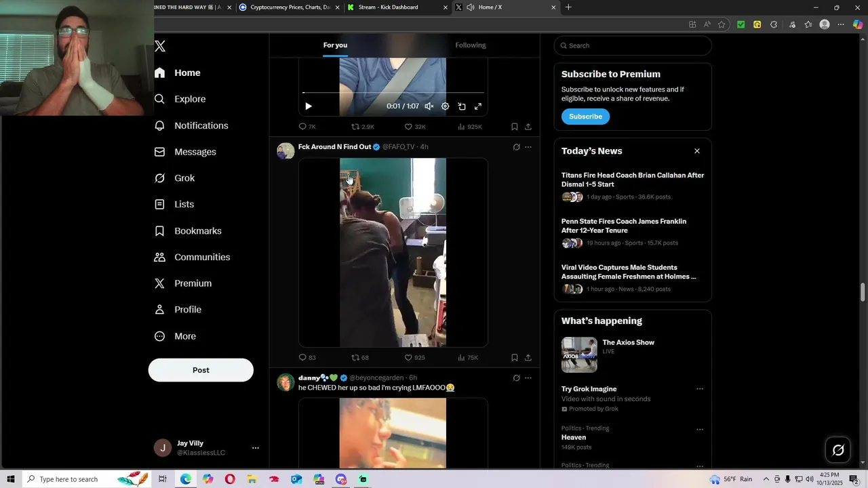Open Fck Around N Find Out profile avatar
This screenshot has width=868, height=488.
click(285, 151)
